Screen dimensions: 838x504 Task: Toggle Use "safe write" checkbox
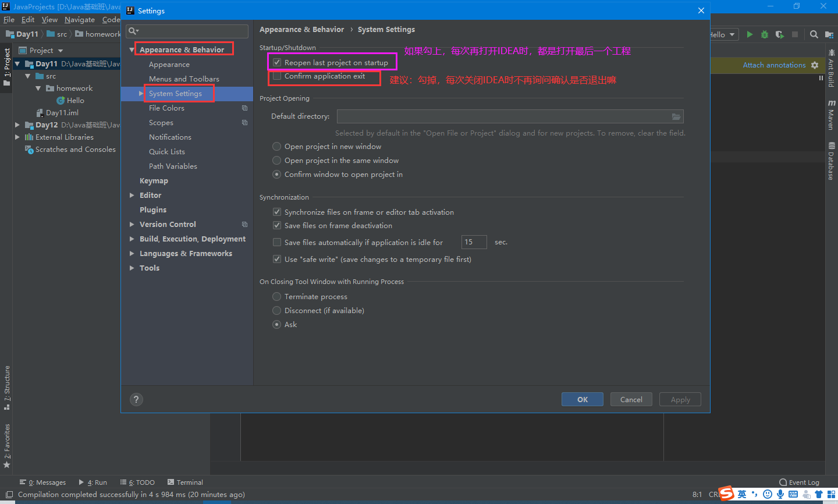(277, 260)
